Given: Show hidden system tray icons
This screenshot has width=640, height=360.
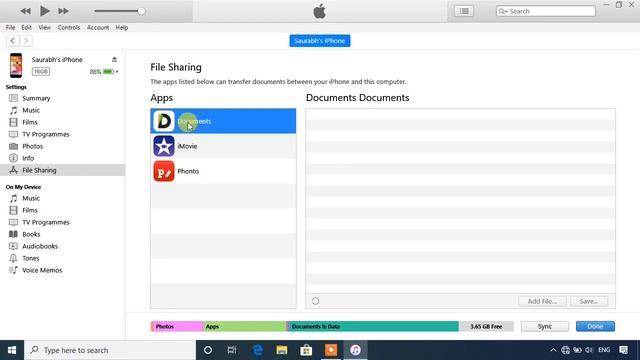Looking at the screenshot, I should (553, 350).
